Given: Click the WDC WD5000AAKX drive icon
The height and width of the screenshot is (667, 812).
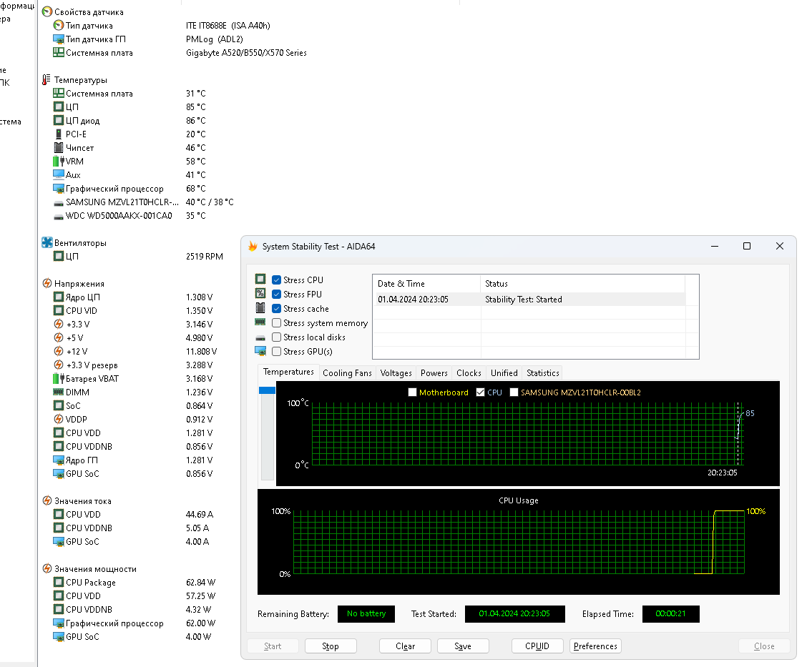Looking at the screenshot, I should (x=59, y=217).
